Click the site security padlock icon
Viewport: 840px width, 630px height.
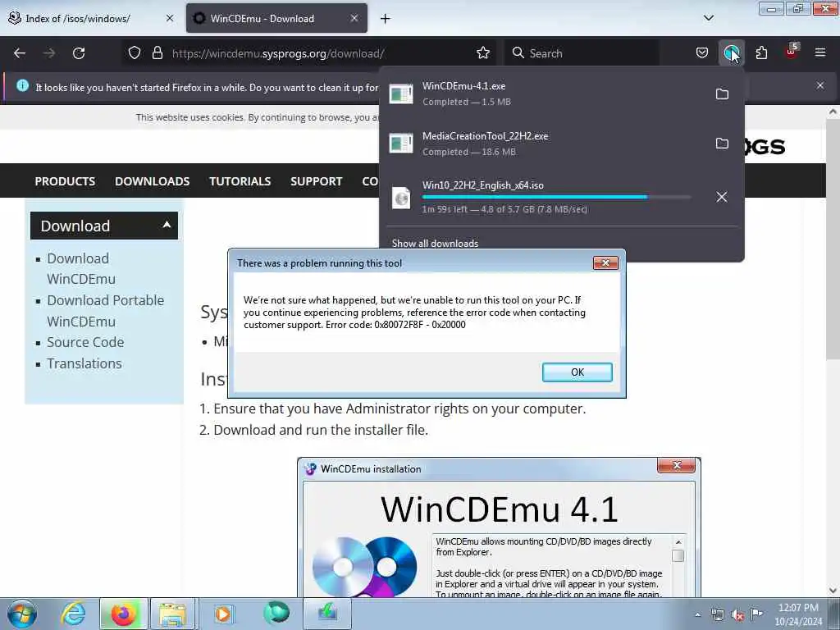[x=157, y=53]
